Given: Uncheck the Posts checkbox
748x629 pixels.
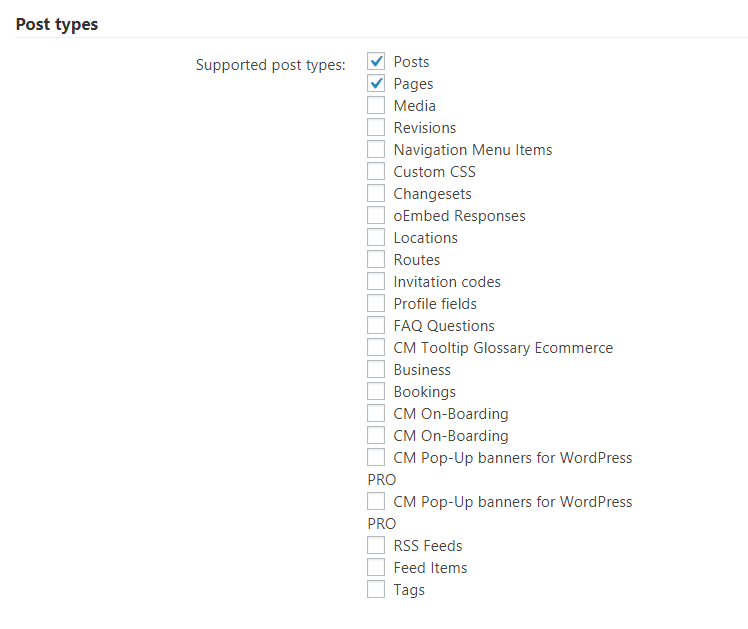Looking at the screenshot, I should coord(376,62).
